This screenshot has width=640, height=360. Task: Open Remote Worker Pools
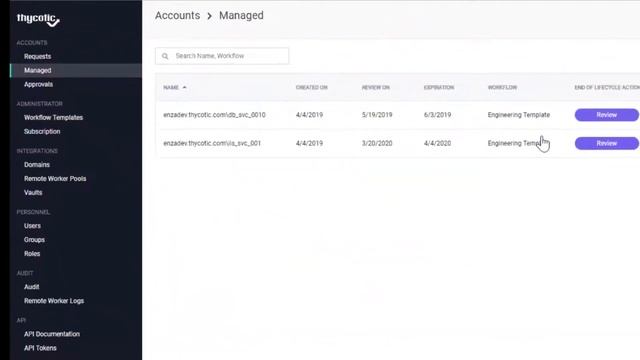55,178
